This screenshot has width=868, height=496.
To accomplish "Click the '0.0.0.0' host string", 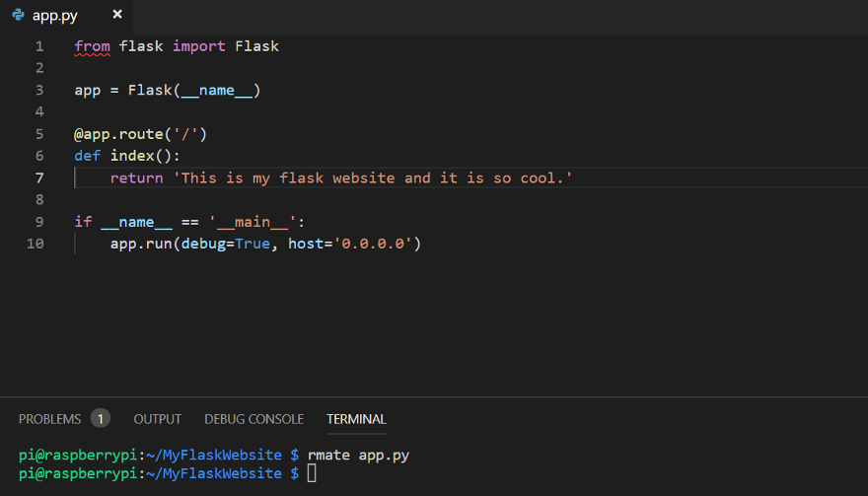I will tap(375, 244).
